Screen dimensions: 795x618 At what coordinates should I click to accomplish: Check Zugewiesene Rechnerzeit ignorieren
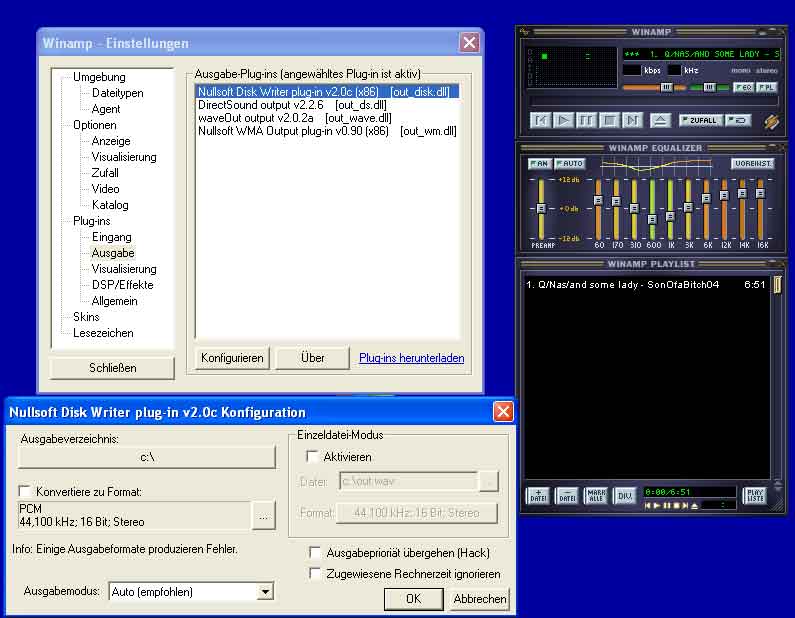tap(315, 573)
